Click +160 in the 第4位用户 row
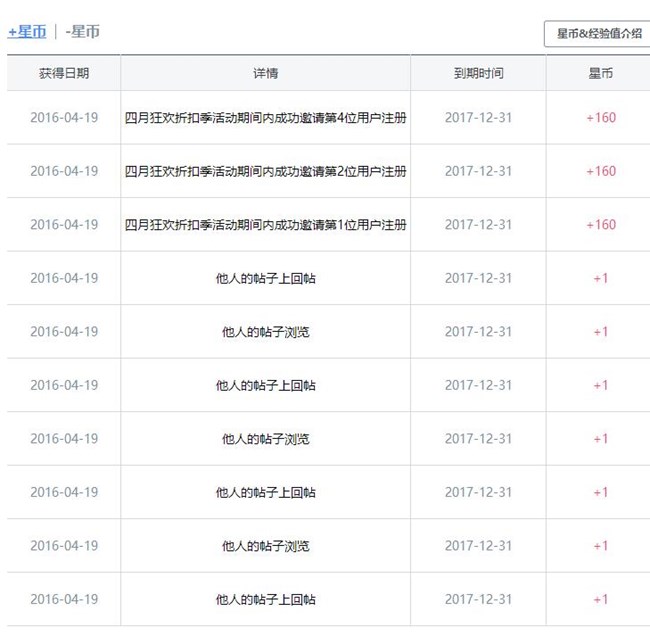The height and width of the screenshot is (636, 650). [x=600, y=118]
